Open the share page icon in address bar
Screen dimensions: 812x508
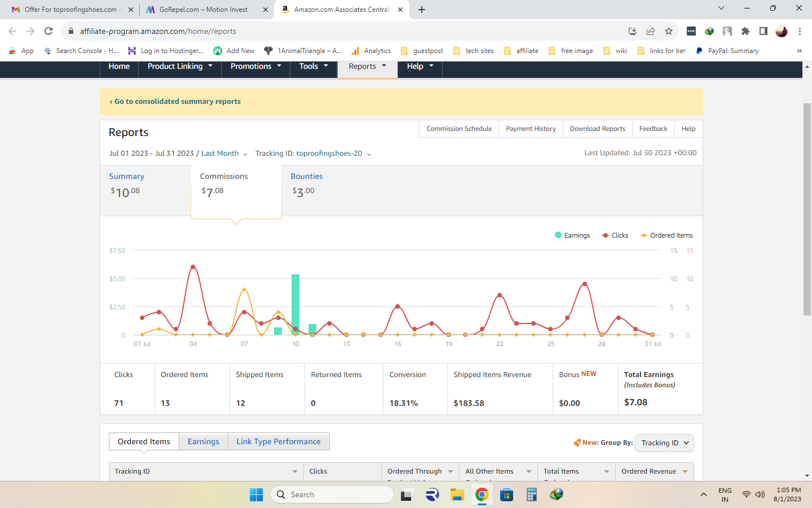(x=651, y=31)
